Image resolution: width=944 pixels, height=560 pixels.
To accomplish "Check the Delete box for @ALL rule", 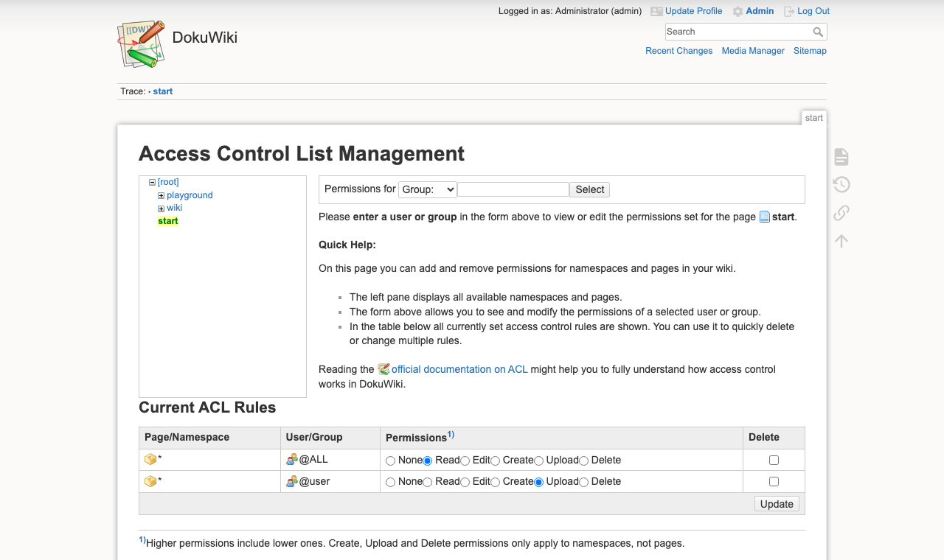I will (774, 460).
